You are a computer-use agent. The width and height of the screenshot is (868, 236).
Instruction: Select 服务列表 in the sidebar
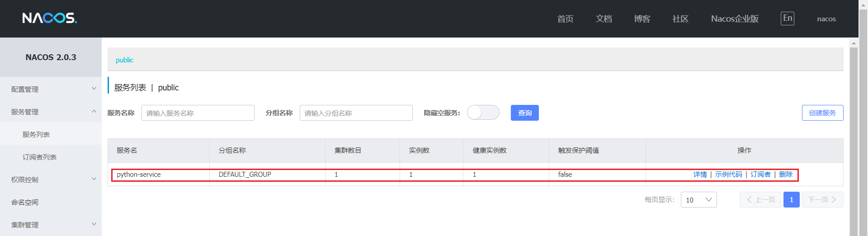[x=36, y=134]
